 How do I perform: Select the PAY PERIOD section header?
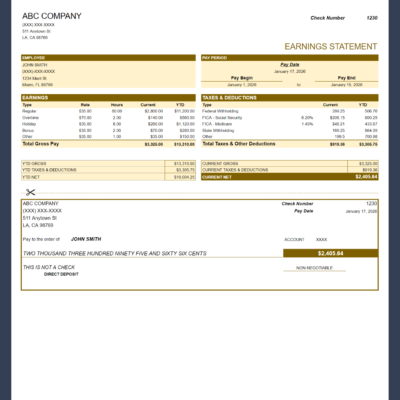pos(290,58)
